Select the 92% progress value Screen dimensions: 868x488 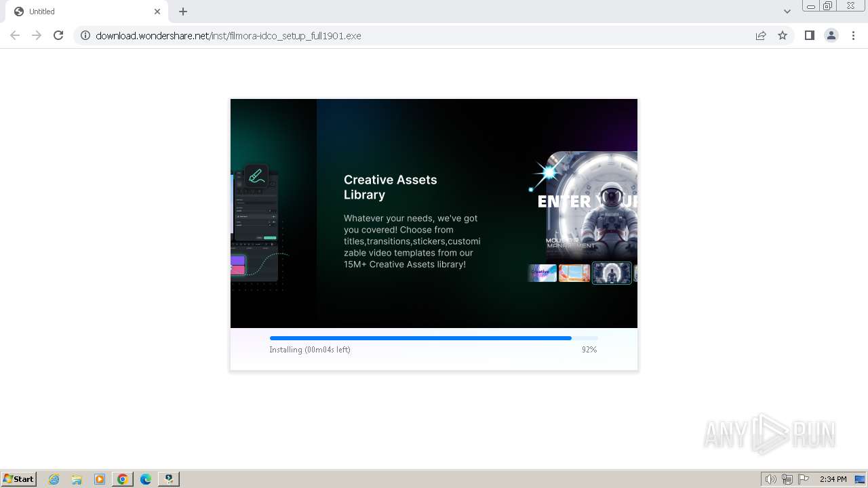[x=589, y=350]
